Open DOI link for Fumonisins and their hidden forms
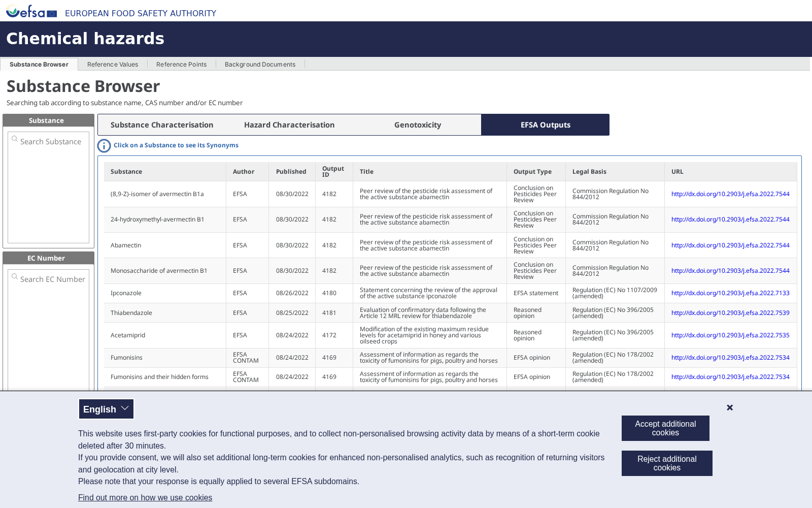The width and height of the screenshot is (812, 508). (x=730, y=377)
